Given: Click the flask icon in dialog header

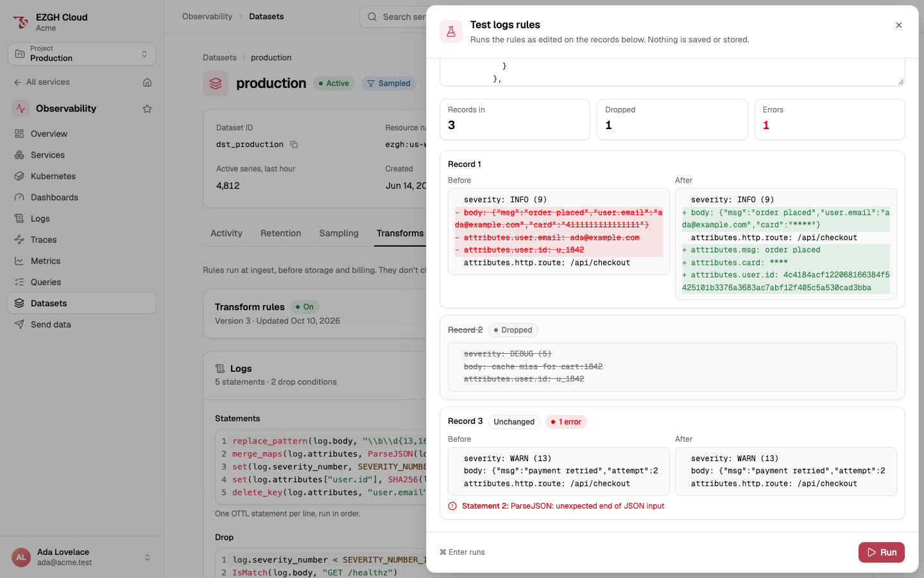Looking at the screenshot, I should point(451,31).
